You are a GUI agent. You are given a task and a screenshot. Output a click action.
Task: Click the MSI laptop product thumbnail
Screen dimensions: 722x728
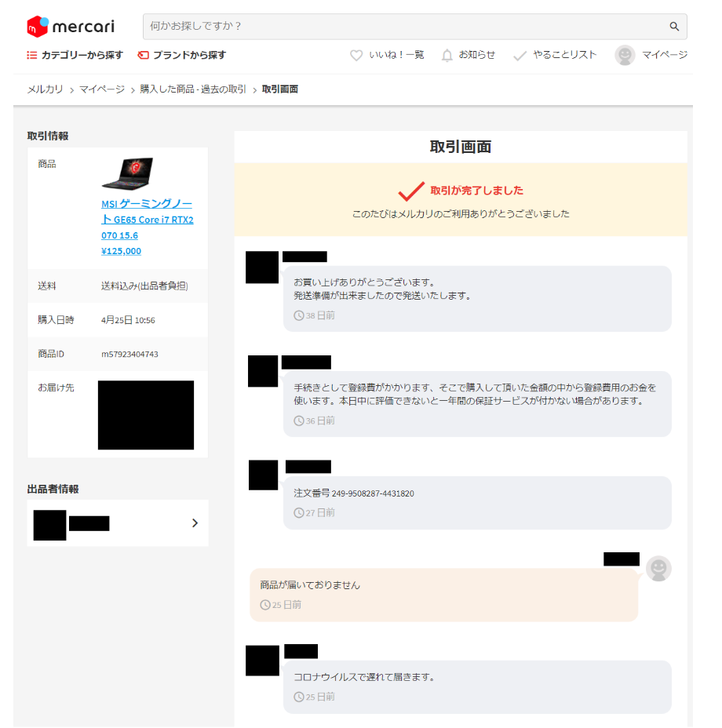[127, 173]
